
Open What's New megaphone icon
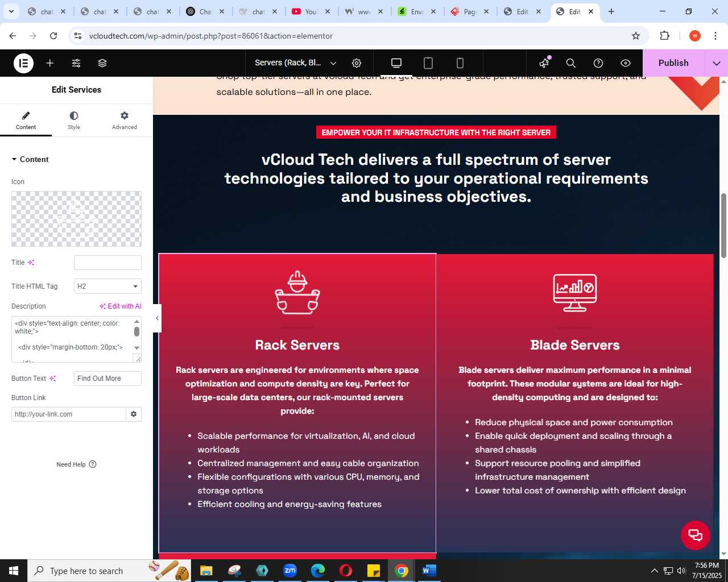544,63
